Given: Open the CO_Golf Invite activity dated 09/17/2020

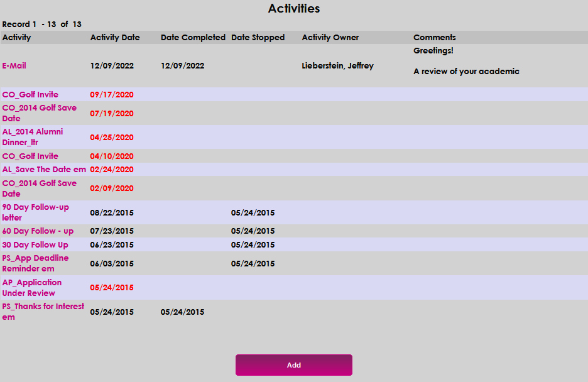Looking at the screenshot, I should tap(30, 95).
